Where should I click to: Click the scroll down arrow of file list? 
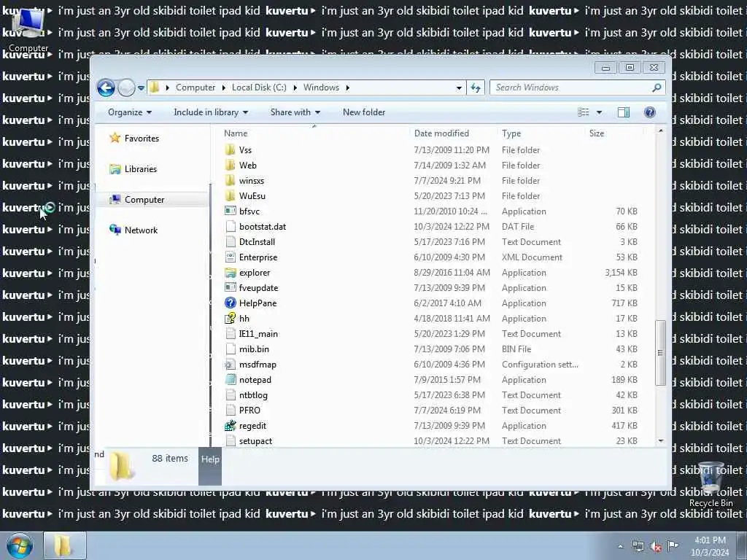pyautogui.click(x=660, y=441)
